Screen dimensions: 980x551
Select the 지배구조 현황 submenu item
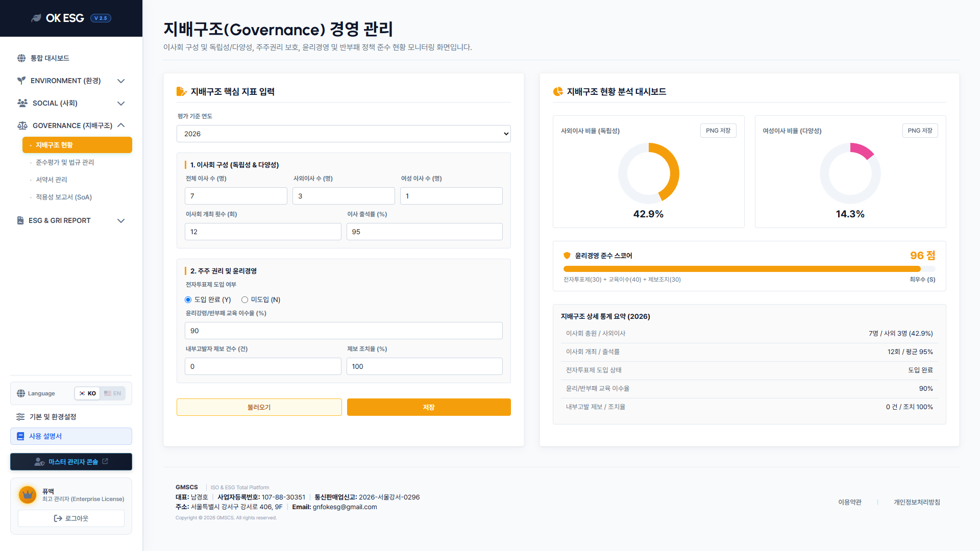coord(77,145)
